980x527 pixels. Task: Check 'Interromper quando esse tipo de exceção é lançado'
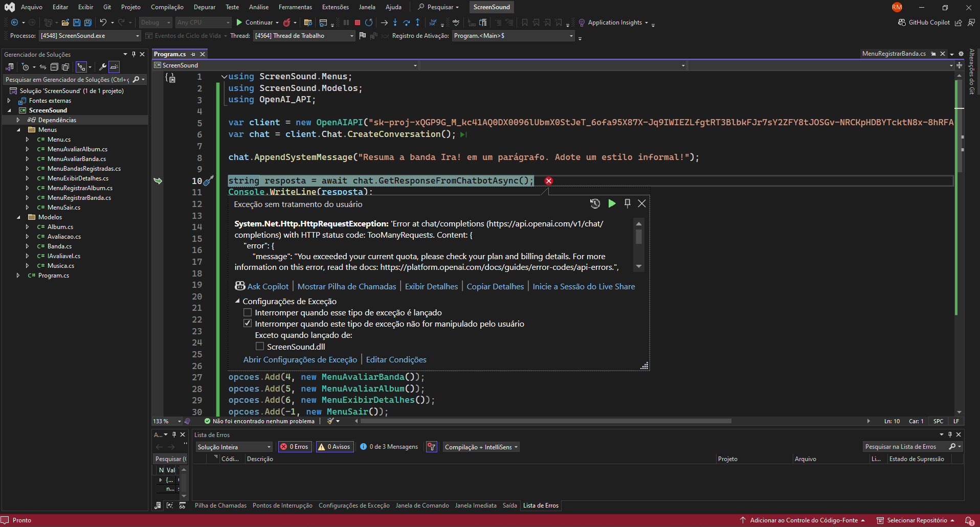248,313
